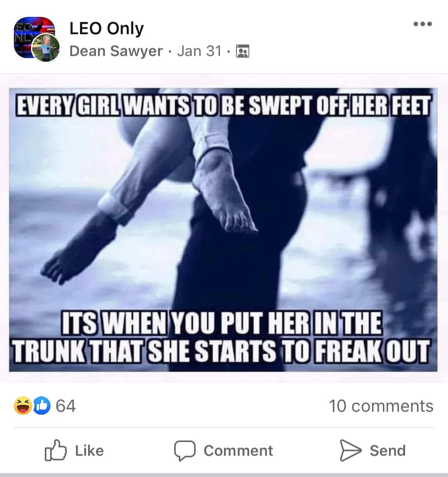Screen dimensions: 448x477
Task: Tap the group audience icon beside Jan 31
Action: pyautogui.click(x=242, y=51)
